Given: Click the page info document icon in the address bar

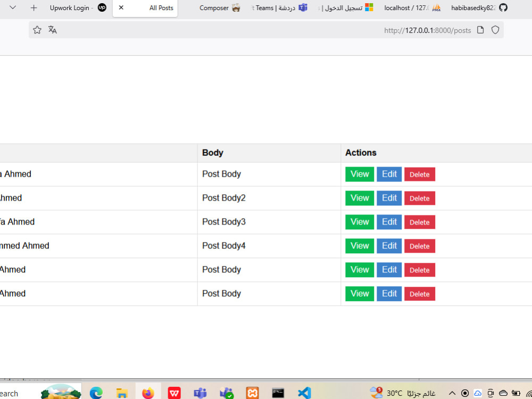Looking at the screenshot, I should pyautogui.click(x=480, y=30).
